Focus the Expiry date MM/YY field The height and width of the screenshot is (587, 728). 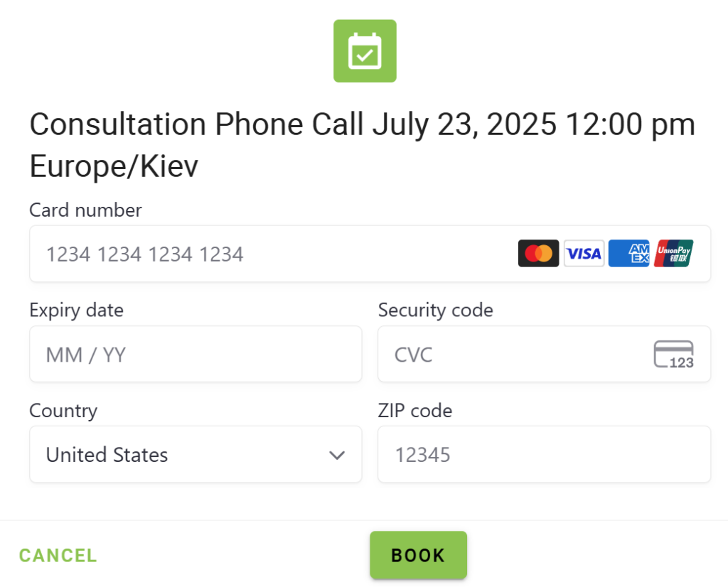(x=196, y=354)
